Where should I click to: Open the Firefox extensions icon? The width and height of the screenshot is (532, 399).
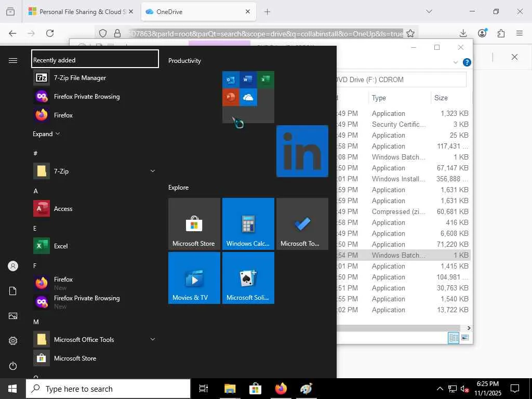click(501, 33)
